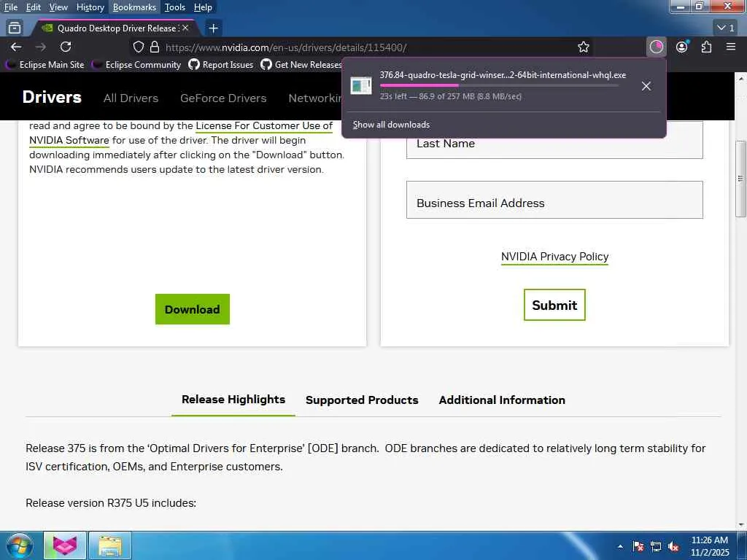Show hidden system tray icons
The width and height of the screenshot is (747, 560).
point(620,546)
